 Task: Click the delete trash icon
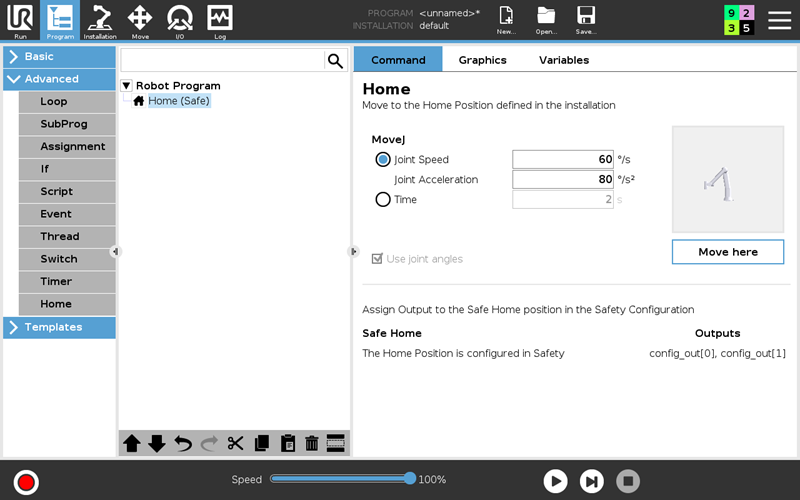[311, 444]
